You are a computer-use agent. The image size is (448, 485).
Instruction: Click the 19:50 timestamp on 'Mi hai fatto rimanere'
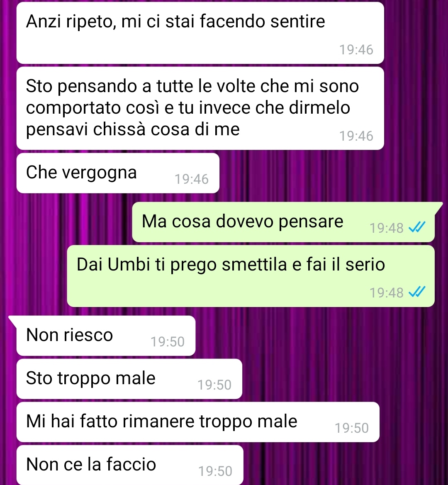pos(352,428)
